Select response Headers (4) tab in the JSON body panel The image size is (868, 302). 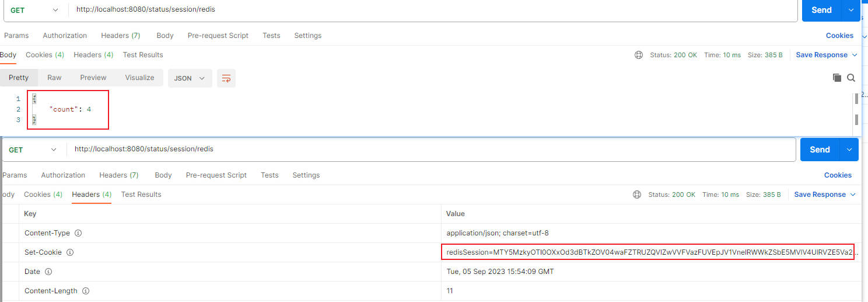pyautogui.click(x=93, y=55)
